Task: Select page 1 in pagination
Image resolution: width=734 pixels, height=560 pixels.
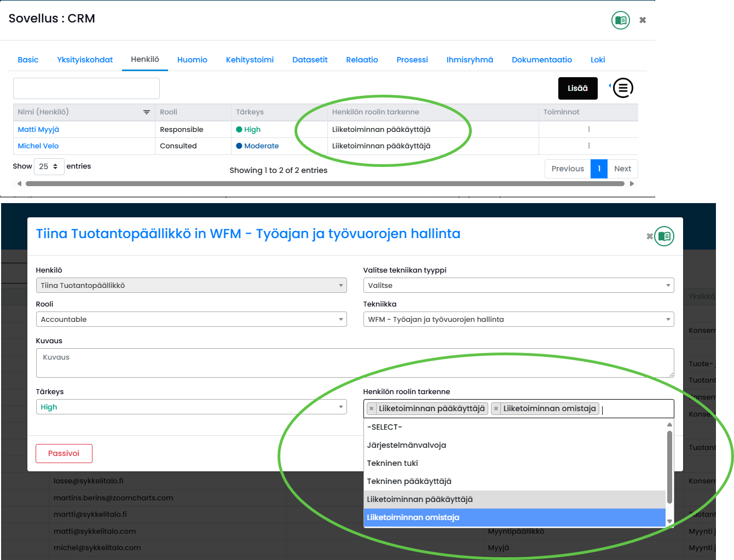Action: click(599, 169)
